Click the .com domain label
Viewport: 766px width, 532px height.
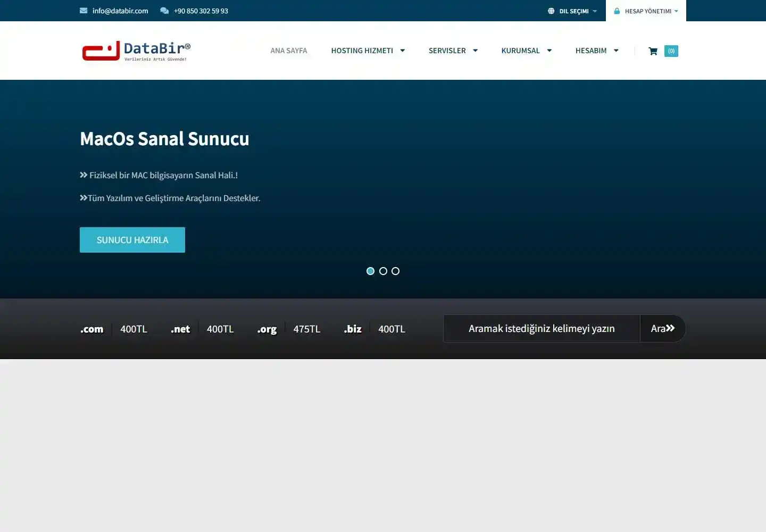92,329
